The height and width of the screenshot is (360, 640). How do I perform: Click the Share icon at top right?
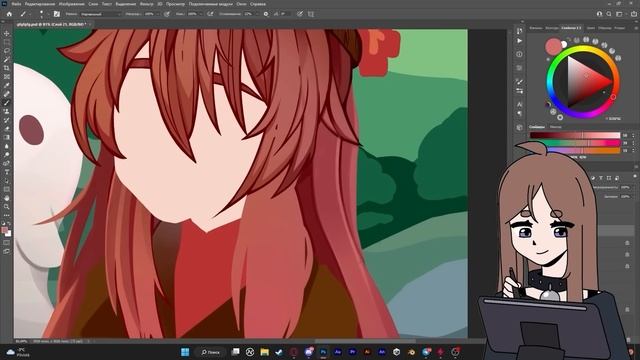click(x=634, y=14)
